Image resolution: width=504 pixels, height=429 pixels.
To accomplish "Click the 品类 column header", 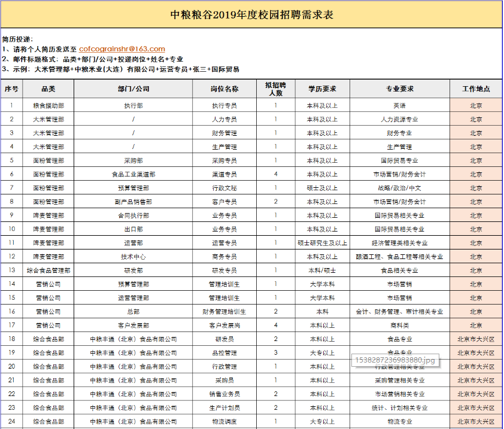I will pos(48,89).
